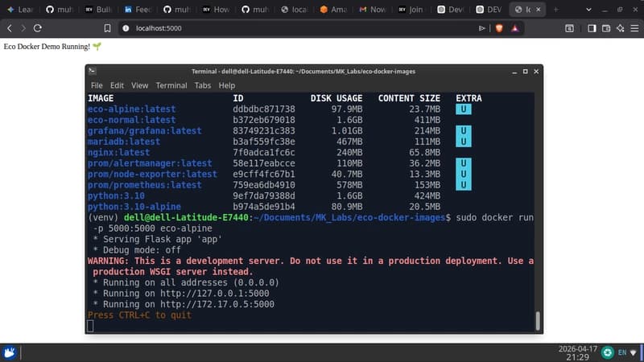
Task: Bookmark this page with the bookmark icon
Action: [x=107, y=28]
